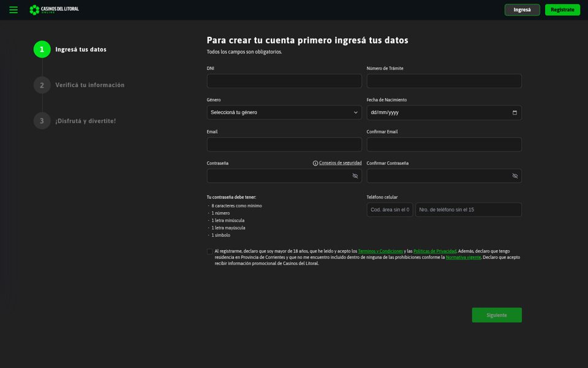Screen dimensions: 588x368
Task: Focus the Confirmar Contraseña field
Action: pos(444,176)
